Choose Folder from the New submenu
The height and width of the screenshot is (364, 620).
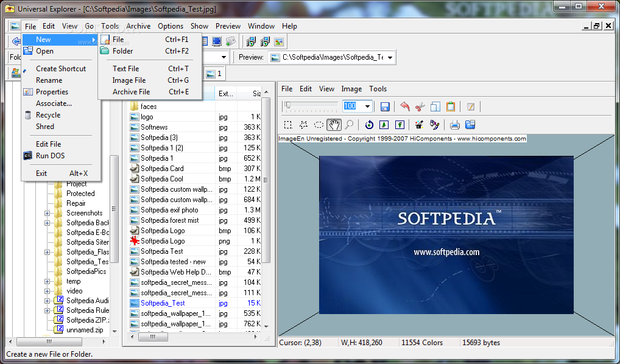pos(150,51)
